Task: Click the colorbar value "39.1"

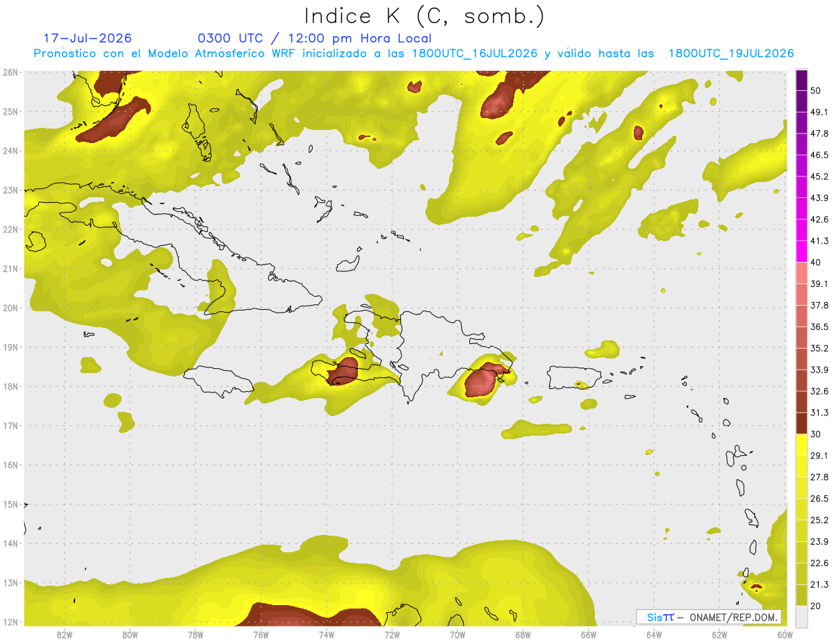Action: tap(819, 283)
